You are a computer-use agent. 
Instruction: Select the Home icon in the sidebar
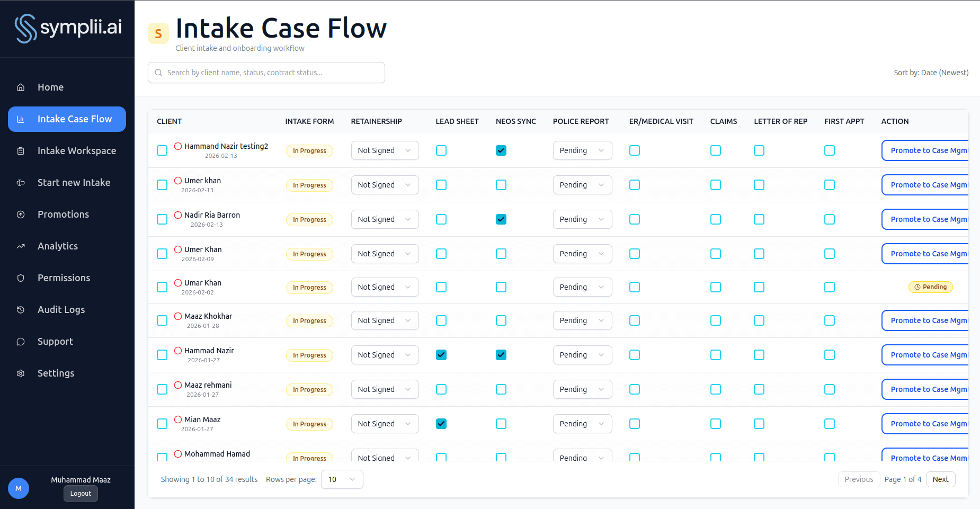point(21,87)
